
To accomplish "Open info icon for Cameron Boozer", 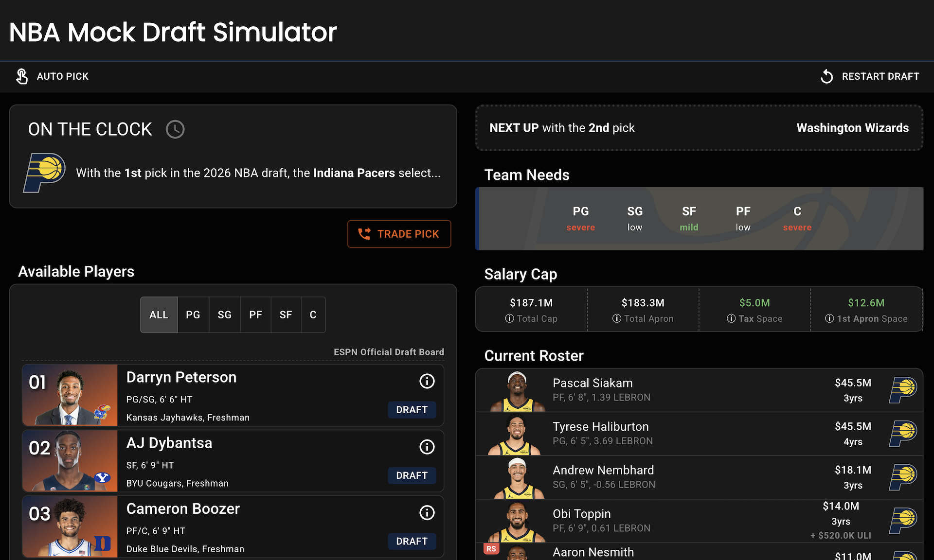I will click(427, 512).
